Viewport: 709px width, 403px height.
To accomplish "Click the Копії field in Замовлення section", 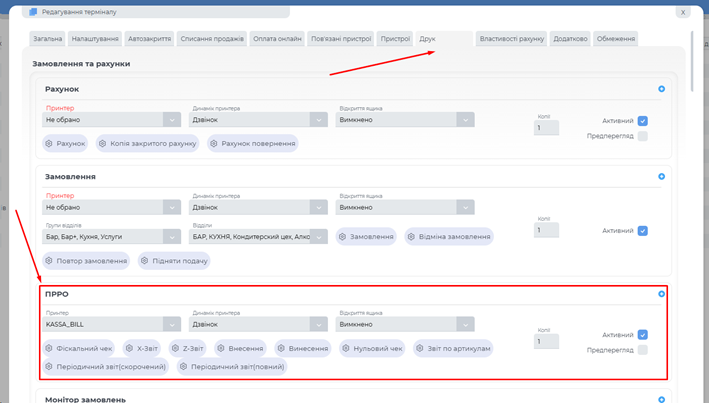I will tap(546, 231).
